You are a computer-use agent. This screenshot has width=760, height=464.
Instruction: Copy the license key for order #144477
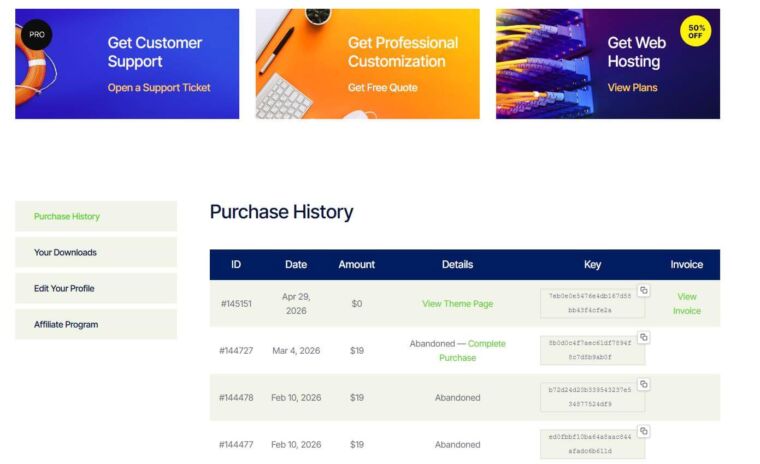pos(644,431)
